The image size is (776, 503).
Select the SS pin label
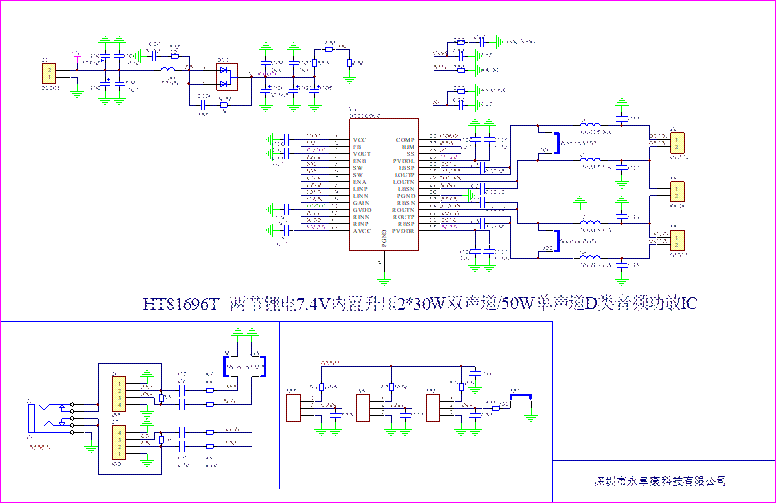click(x=410, y=154)
